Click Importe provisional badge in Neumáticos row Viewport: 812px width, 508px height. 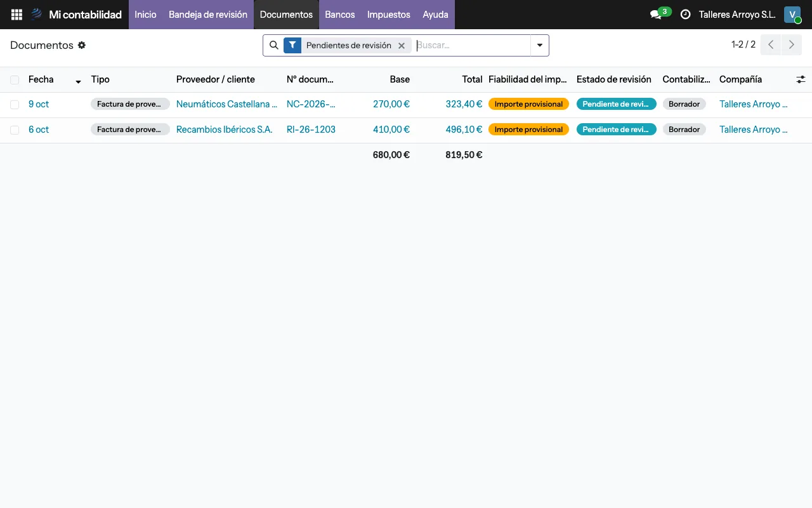(x=528, y=104)
